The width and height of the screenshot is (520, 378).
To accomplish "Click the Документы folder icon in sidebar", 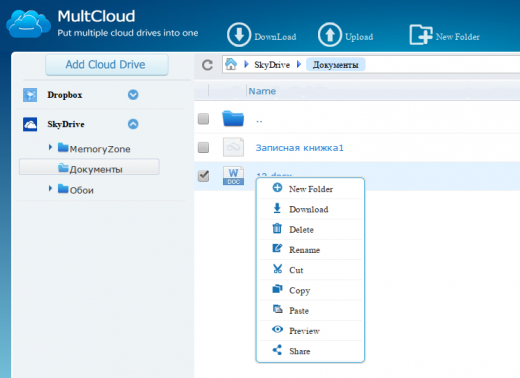I will pyautogui.click(x=63, y=168).
